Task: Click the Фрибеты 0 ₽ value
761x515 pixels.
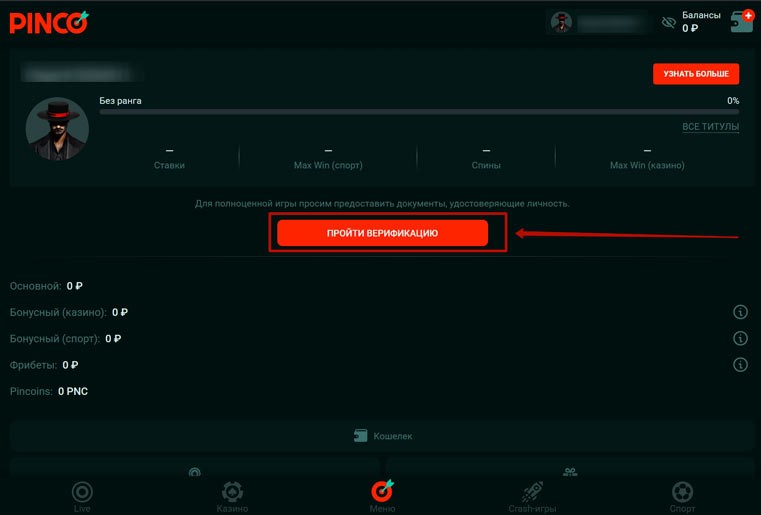Action: [70, 365]
